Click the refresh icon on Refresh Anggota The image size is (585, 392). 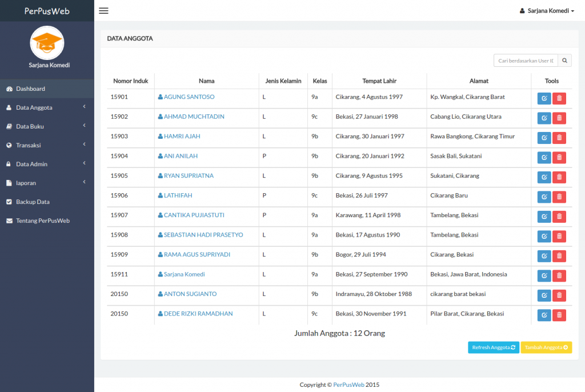[x=512, y=347]
